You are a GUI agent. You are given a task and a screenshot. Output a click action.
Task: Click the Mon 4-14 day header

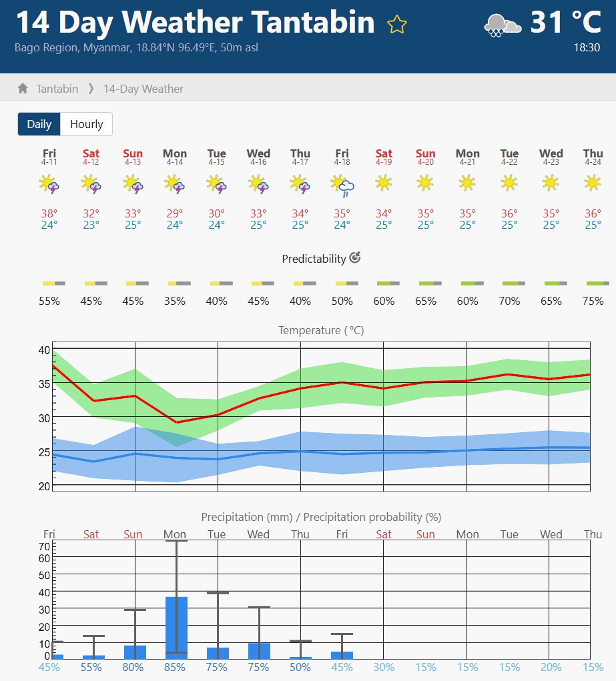(175, 157)
